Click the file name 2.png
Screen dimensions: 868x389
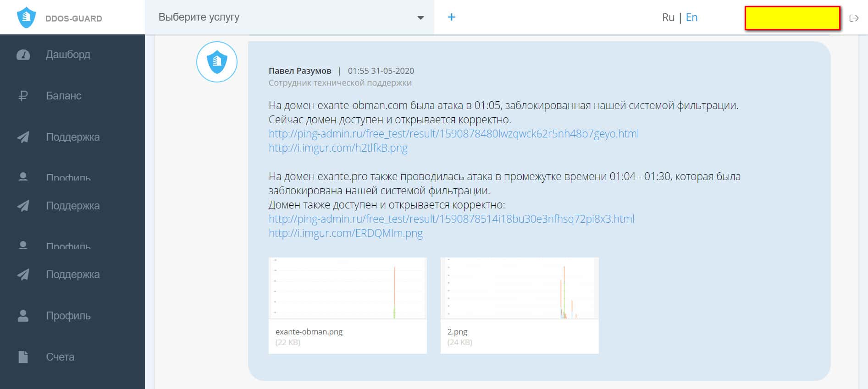(x=457, y=332)
